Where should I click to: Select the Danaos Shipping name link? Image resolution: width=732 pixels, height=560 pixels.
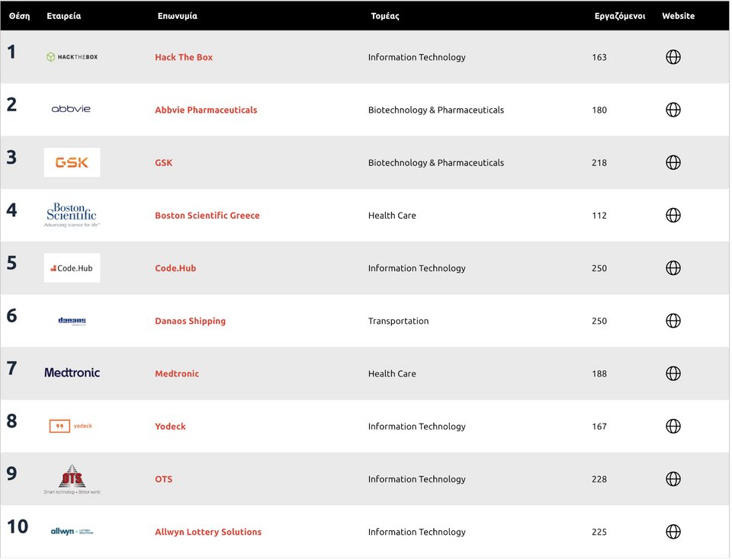(190, 321)
